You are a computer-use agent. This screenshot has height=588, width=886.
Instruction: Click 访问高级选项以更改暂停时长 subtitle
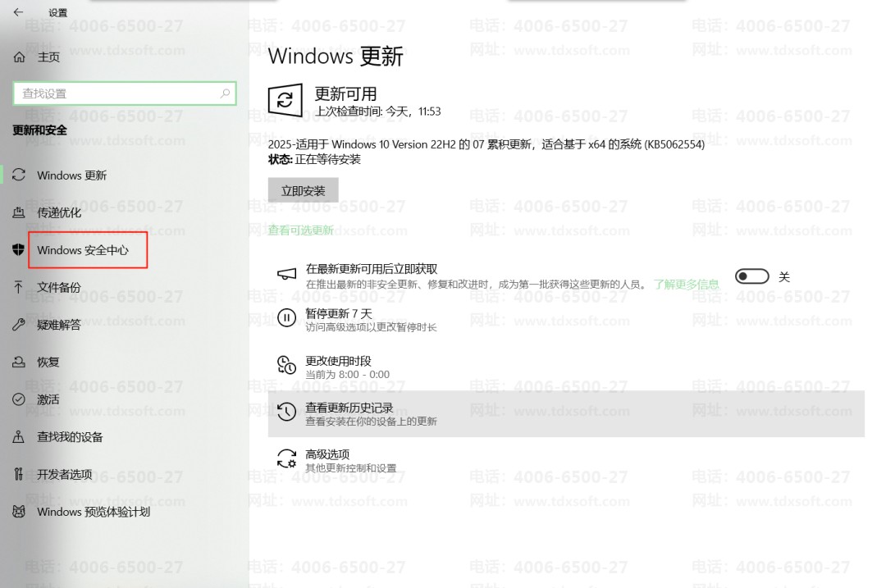372,327
